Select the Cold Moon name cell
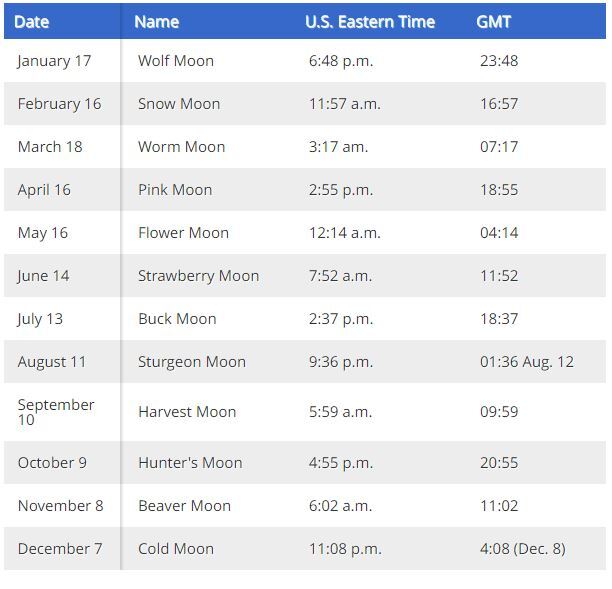 pos(176,548)
